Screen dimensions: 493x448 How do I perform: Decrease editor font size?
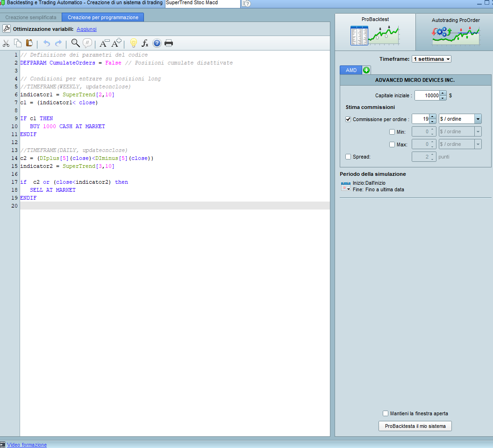(104, 43)
